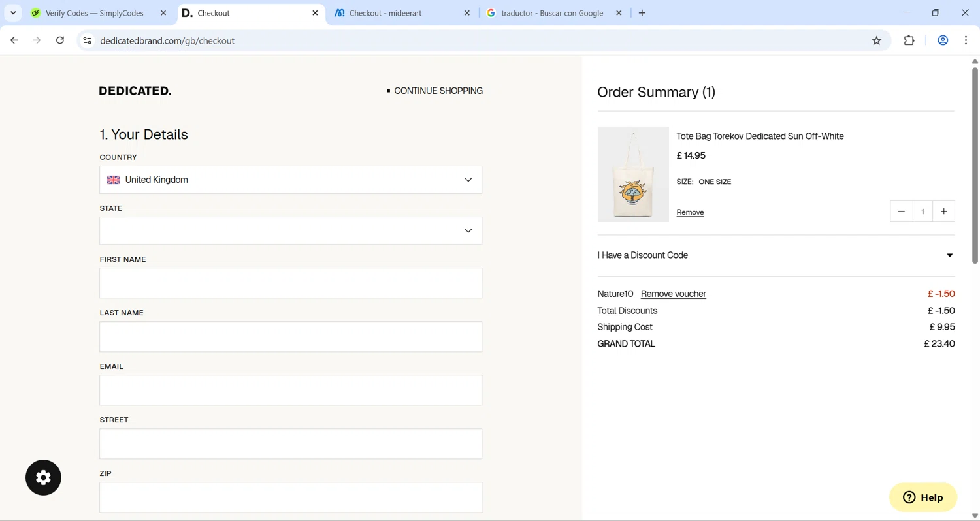The image size is (980, 521).
Task: Switch to the traductor - Buscar con Google tab
Action: point(552,13)
